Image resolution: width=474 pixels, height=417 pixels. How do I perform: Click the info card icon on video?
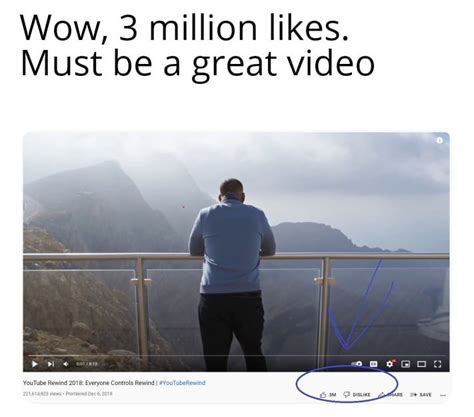coord(440,140)
